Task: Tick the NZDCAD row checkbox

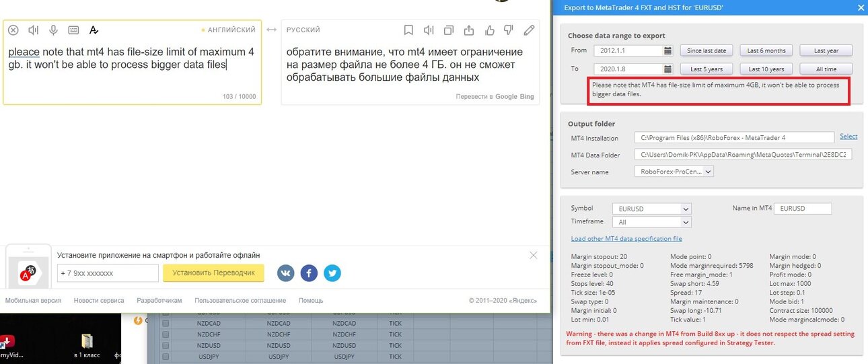Action: point(166,323)
